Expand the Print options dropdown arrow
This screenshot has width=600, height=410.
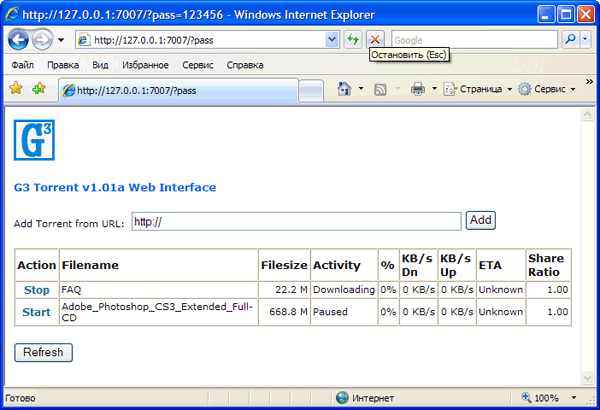[x=434, y=89]
